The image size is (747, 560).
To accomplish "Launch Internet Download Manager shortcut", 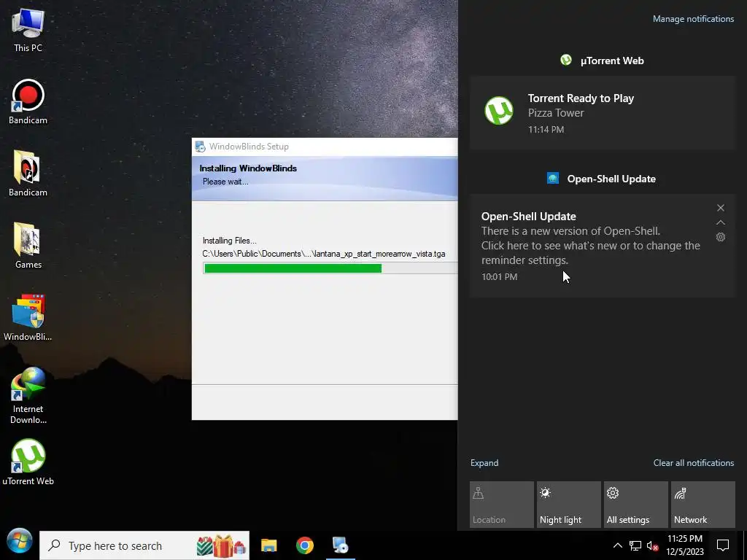I will (28, 395).
